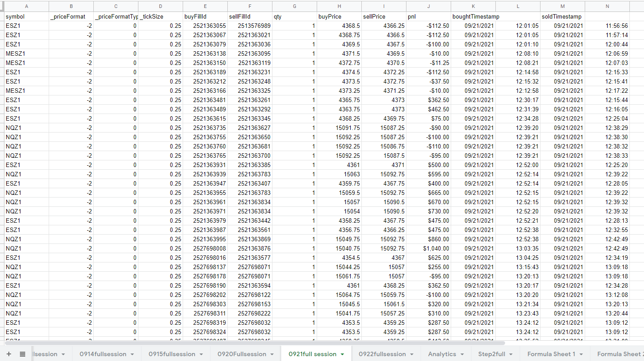Select buyPrice cell 4363.75

pos(339,109)
